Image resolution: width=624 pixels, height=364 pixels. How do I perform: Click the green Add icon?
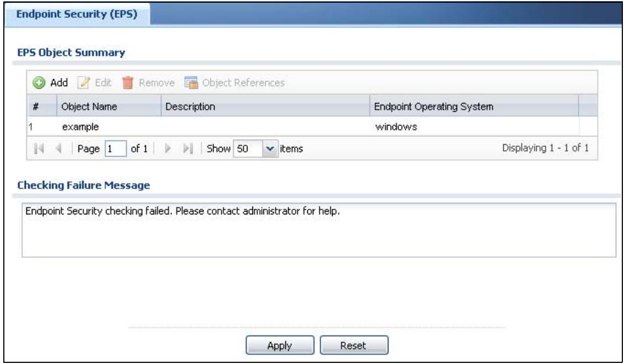pyautogui.click(x=39, y=83)
